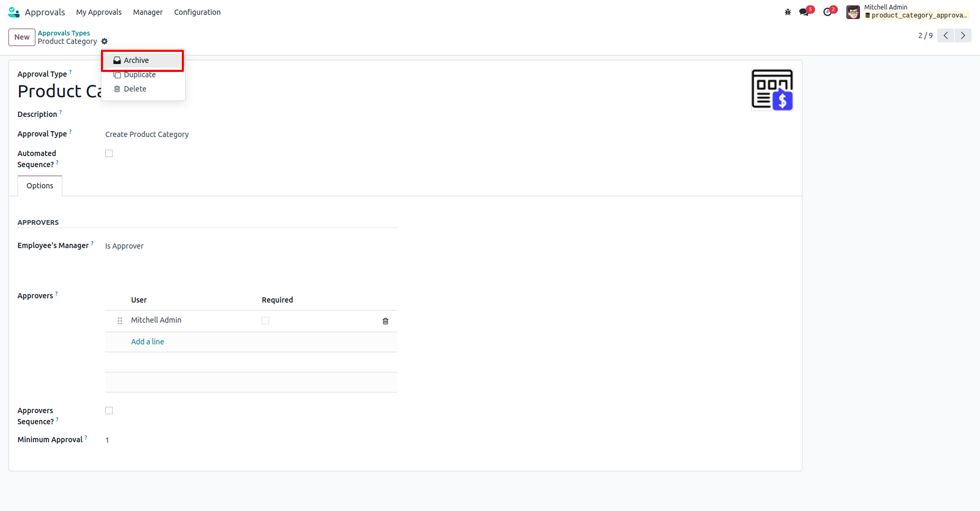Click the 2 / 9 pager counter
The image size is (980, 511).
click(926, 35)
